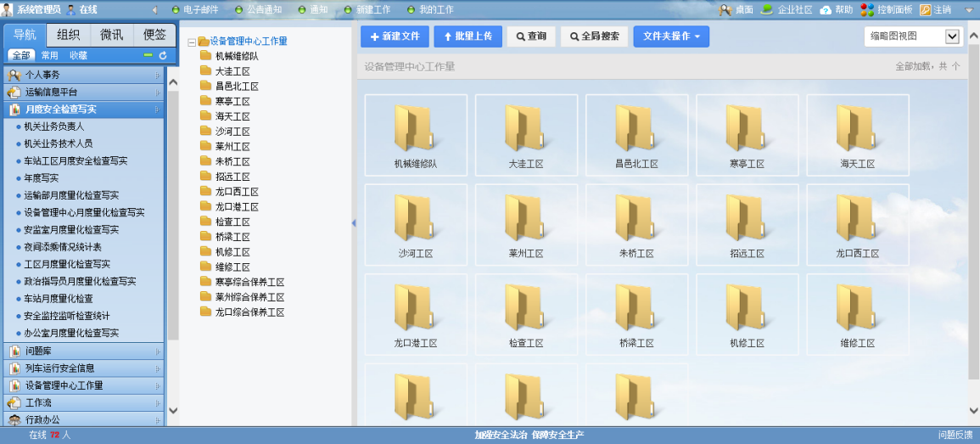This screenshot has height=444, width=980.
Task: Collapse the 设备管理中心工作量 tree root
Action: pos(192,42)
